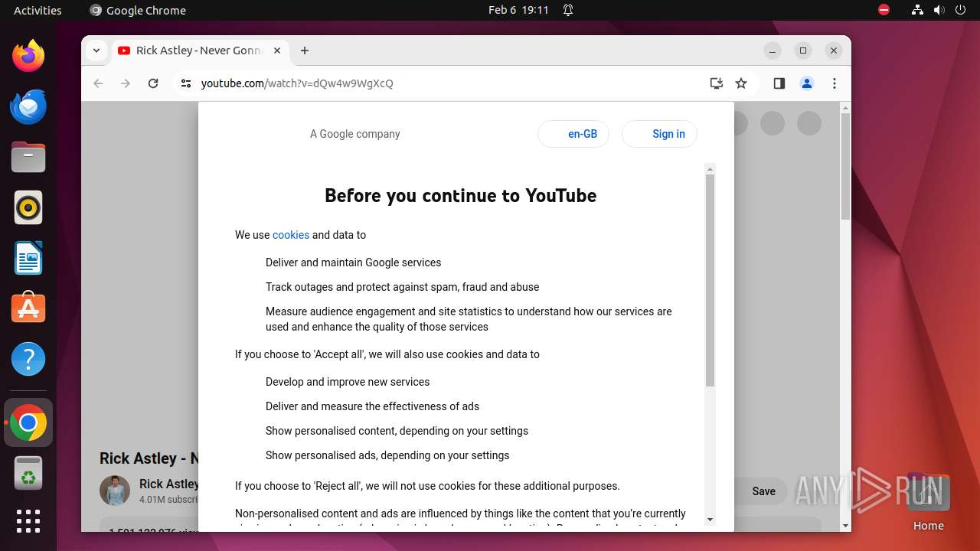
Task: Go forward in Chrome
Action: 126,83
